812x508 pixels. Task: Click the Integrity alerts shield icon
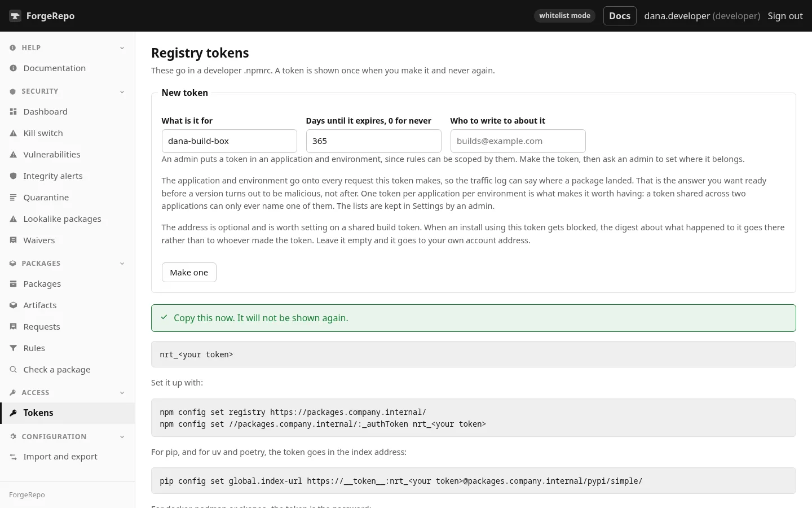(13, 176)
